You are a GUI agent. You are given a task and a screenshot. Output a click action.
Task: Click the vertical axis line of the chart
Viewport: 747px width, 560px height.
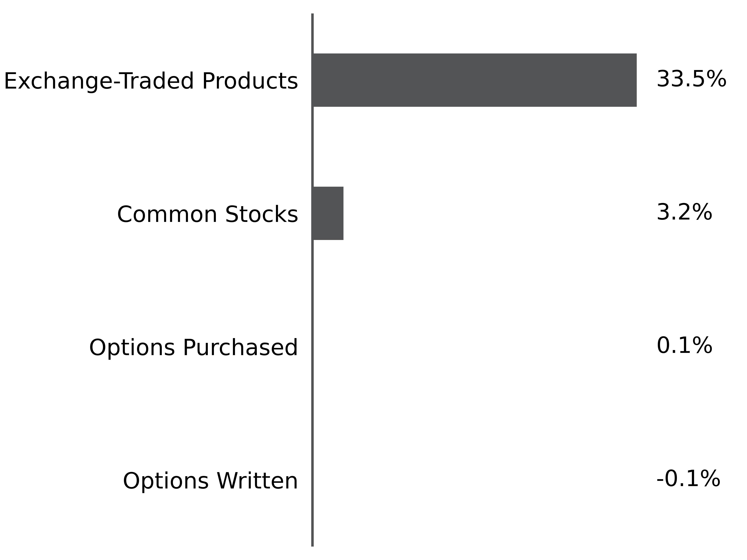click(x=312, y=280)
